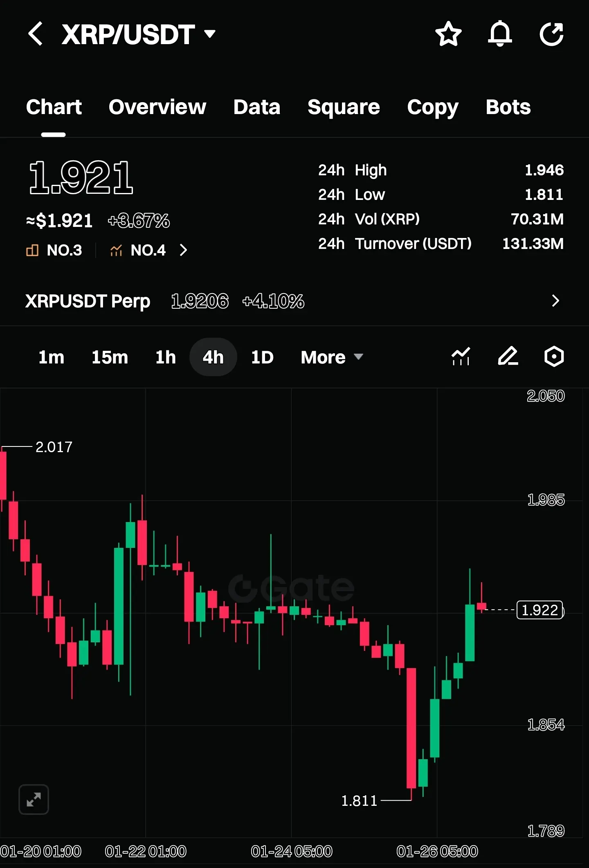Click the current price marker 1.922
The width and height of the screenshot is (589, 868).
coord(540,610)
